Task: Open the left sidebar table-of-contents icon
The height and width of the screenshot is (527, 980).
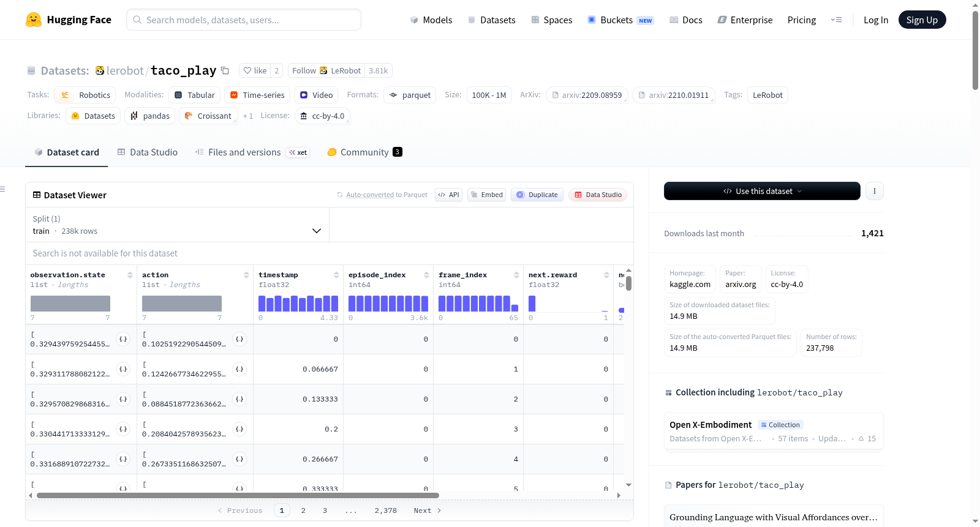Action: pyautogui.click(x=3, y=189)
